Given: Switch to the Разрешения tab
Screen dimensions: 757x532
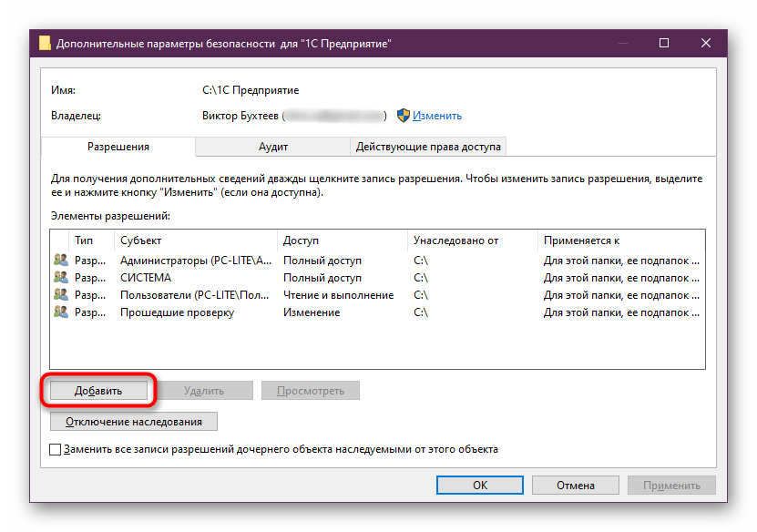Looking at the screenshot, I should [x=118, y=147].
